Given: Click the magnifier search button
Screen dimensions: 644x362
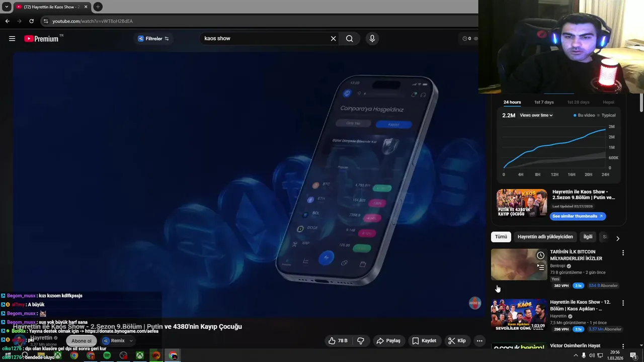Looking at the screenshot, I should (x=349, y=39).
